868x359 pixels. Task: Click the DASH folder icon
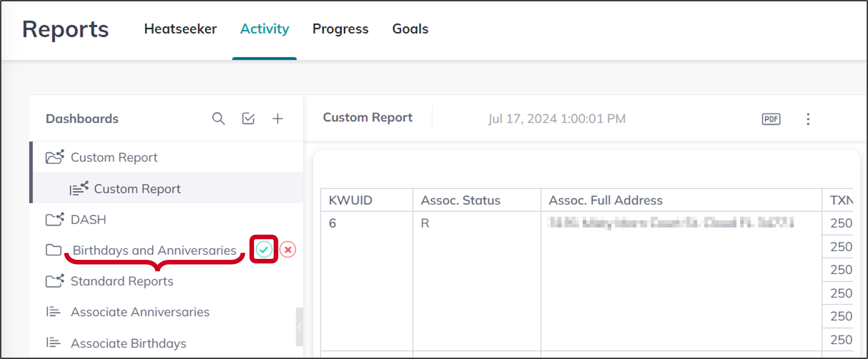54,219
